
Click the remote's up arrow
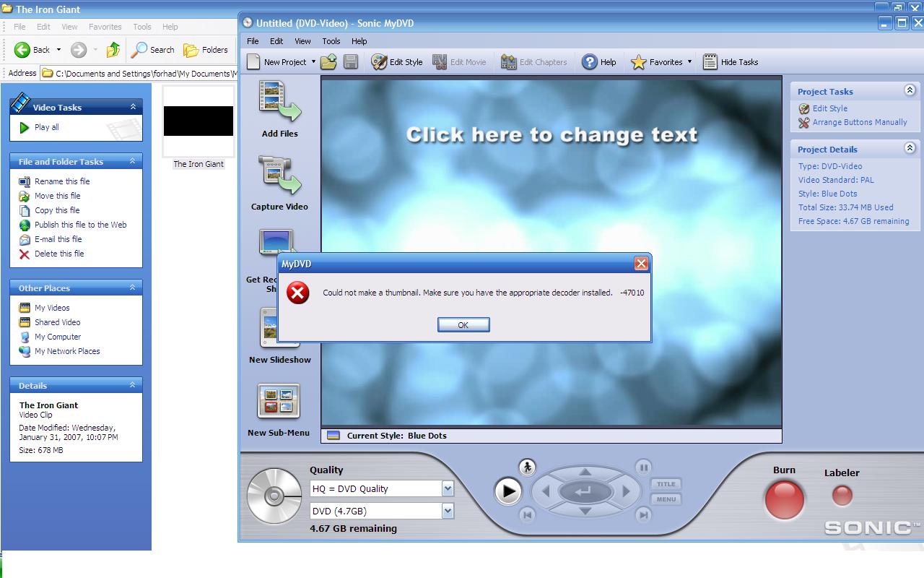click(585, 473)
